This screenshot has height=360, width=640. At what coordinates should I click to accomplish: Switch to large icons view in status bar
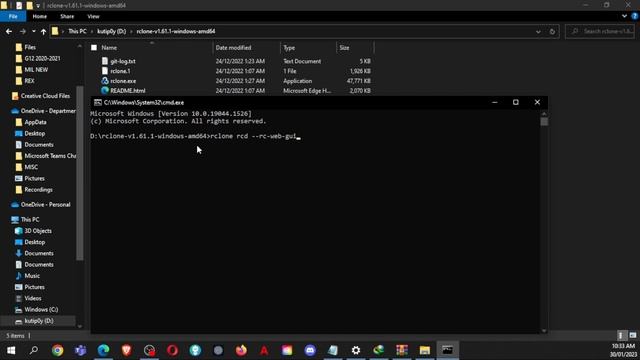(x=633, y=336)
